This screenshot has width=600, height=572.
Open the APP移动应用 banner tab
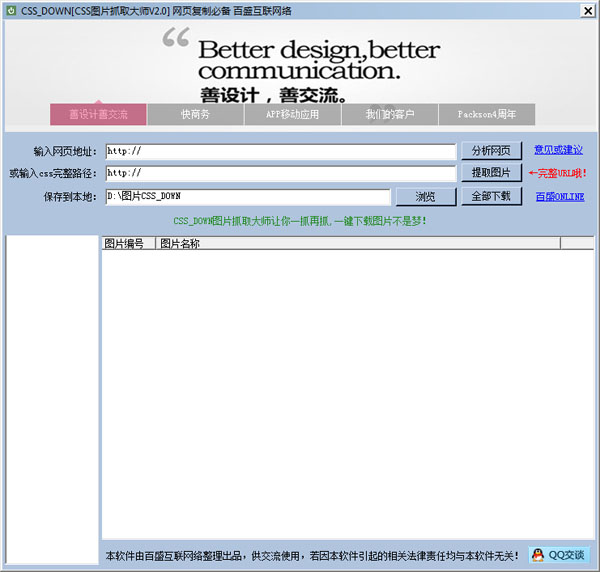pyautogui.click(x=293, y=114)
